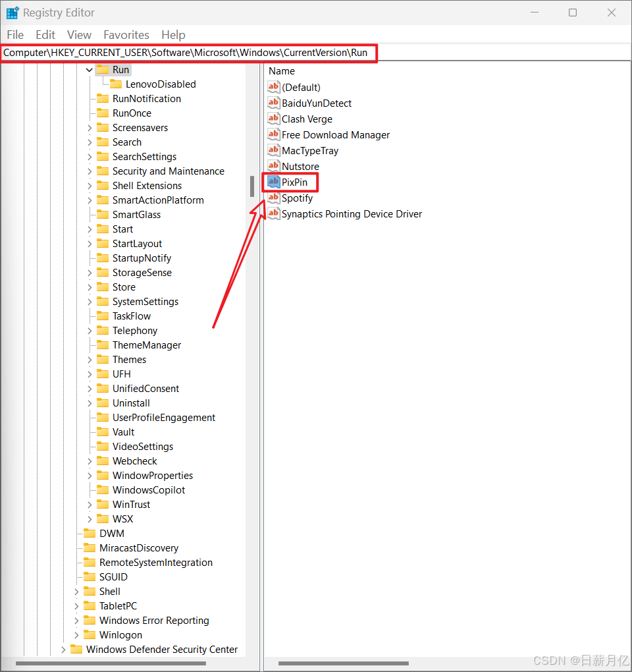
Task: Click the string icon next to PixPin
Action: (274, 182)
